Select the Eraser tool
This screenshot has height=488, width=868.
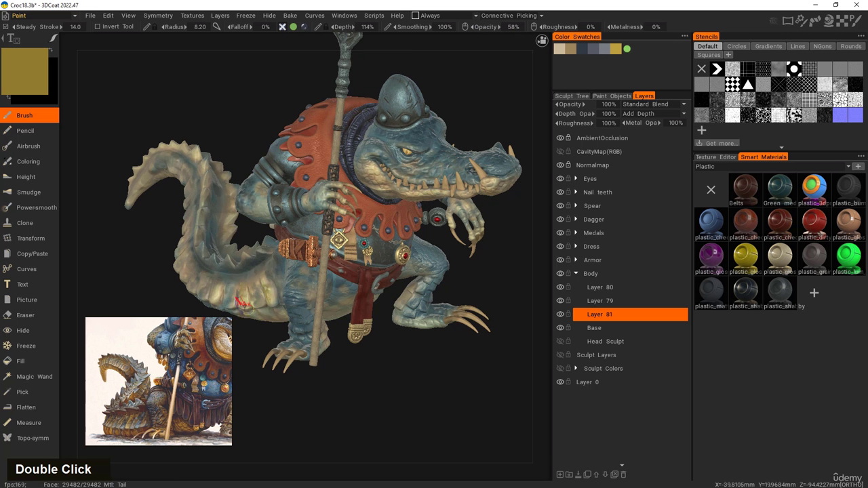click(29, 315)
